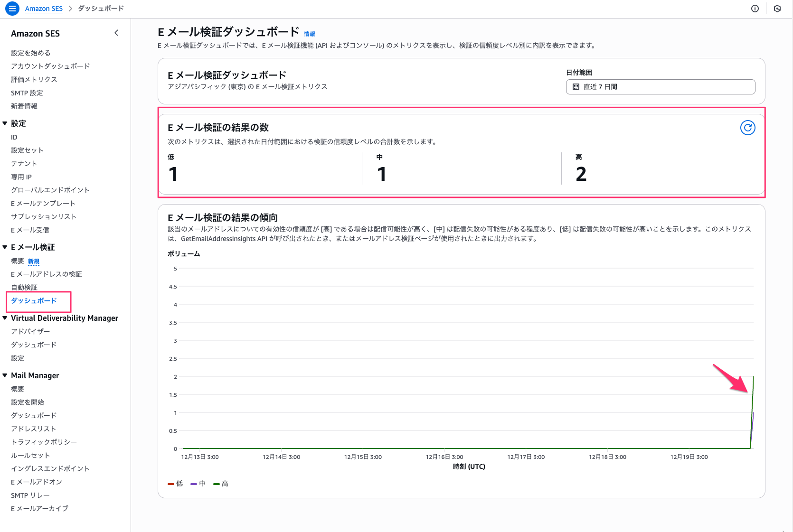Select ダッシュボード under Virtual Deliverability Manager
793x532 pixels.
33,345
